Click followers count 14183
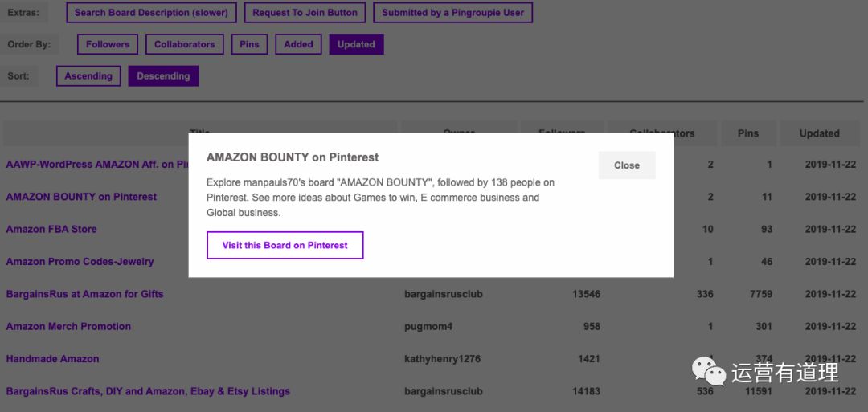The image size is (868, 412). [x=586, y=391]
